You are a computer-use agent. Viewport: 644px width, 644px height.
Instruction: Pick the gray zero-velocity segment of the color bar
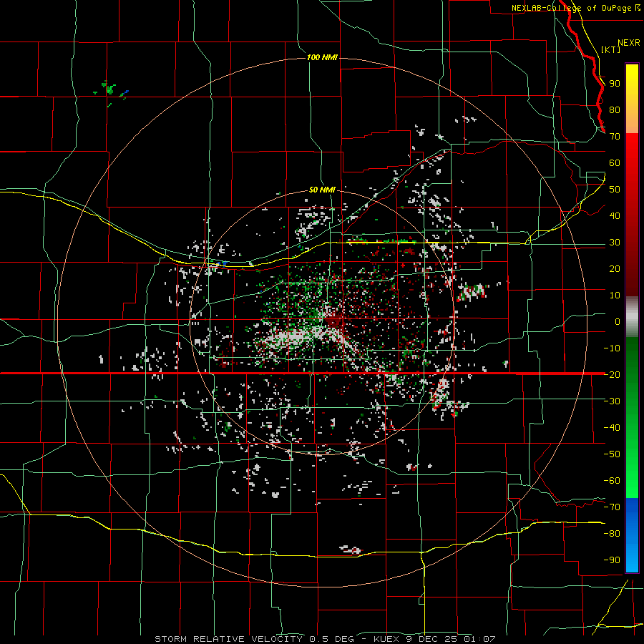632,316
